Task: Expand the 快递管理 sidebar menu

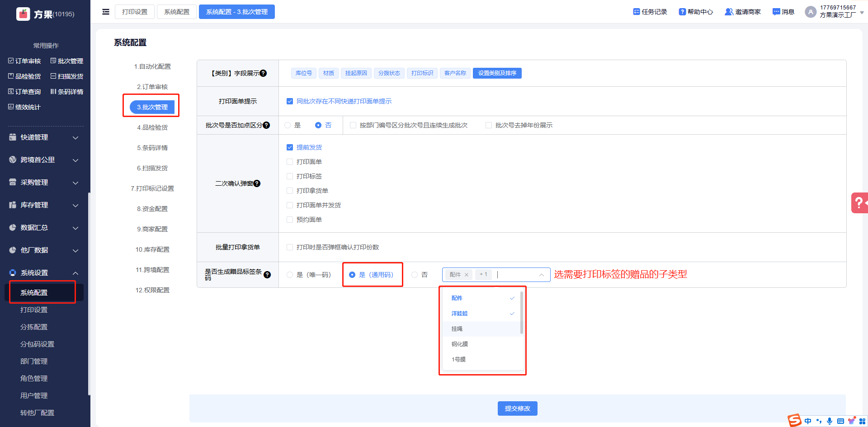Action: click(x=44, y=137)
